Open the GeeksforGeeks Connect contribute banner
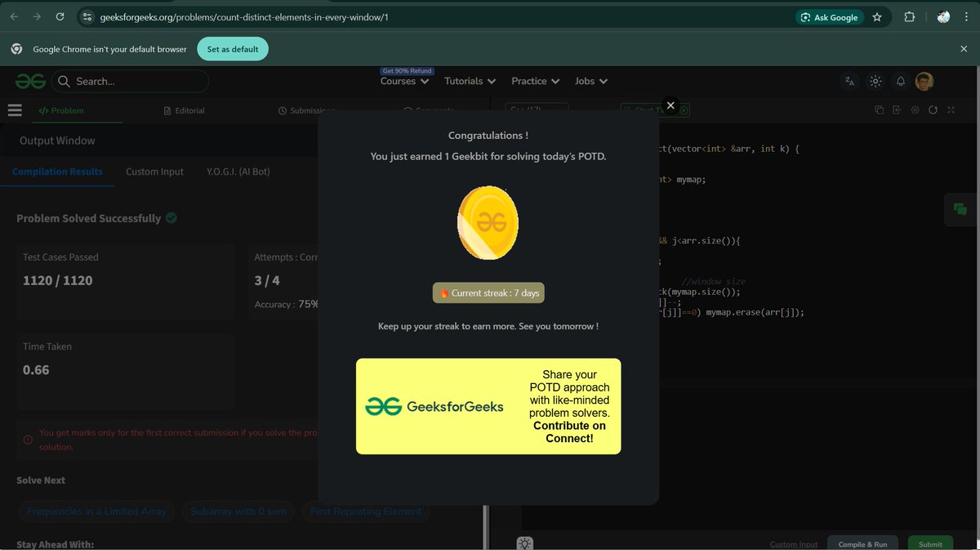This screenshot has height=550, width=980. pyautogui.click(x=488, y=406)
